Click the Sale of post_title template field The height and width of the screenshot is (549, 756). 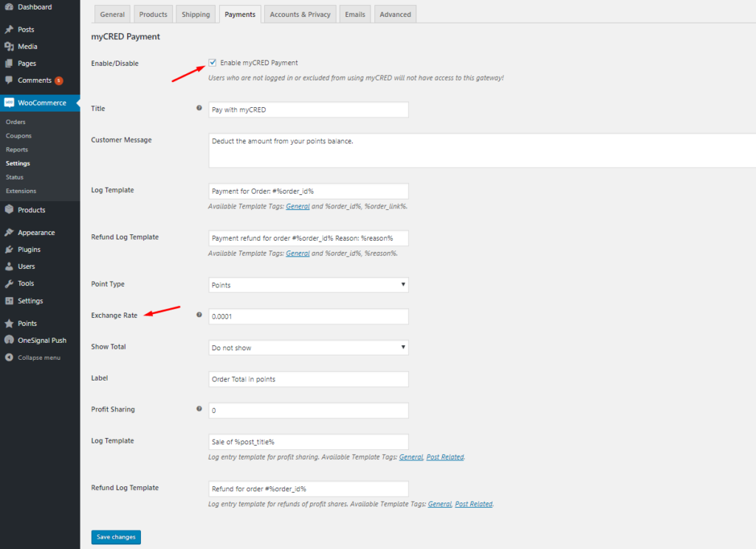point(309,442)
